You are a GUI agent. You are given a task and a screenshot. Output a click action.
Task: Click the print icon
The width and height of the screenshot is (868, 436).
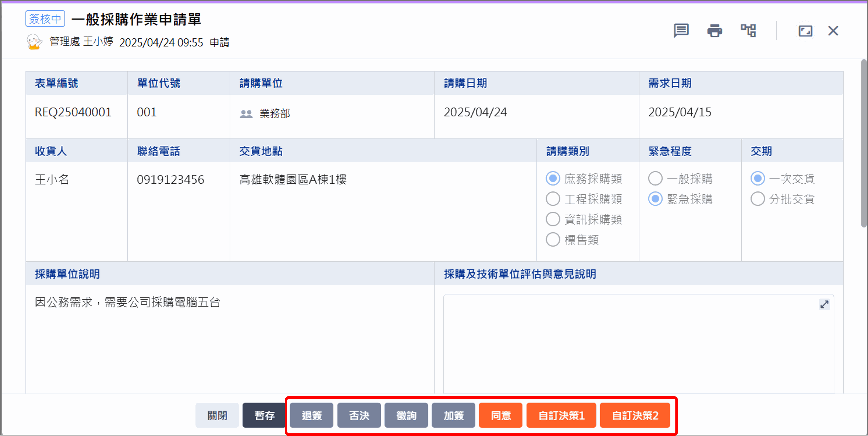click(x=714, y=31)
